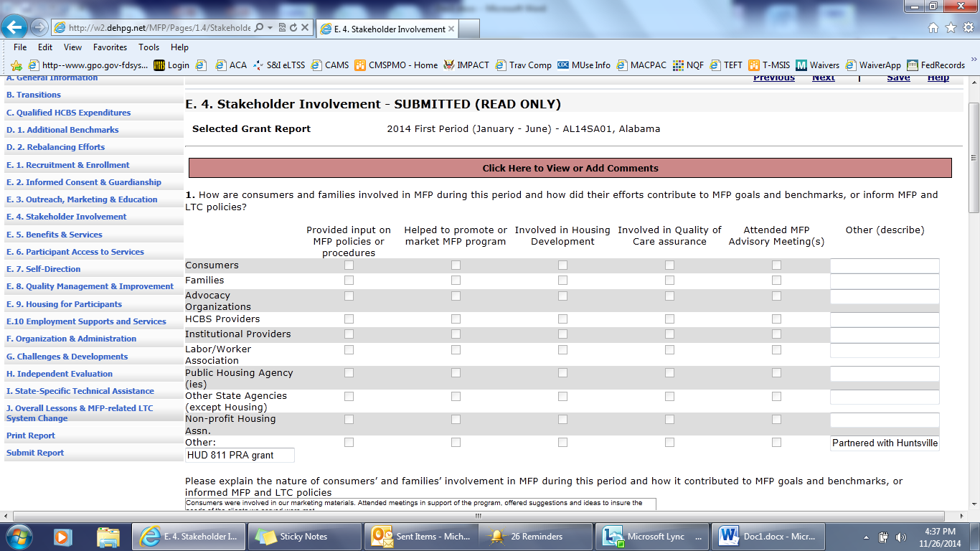This screenshot has width=980, height=551.
Task: Click the browser Forward arrow button
Action: click(39, 27)
